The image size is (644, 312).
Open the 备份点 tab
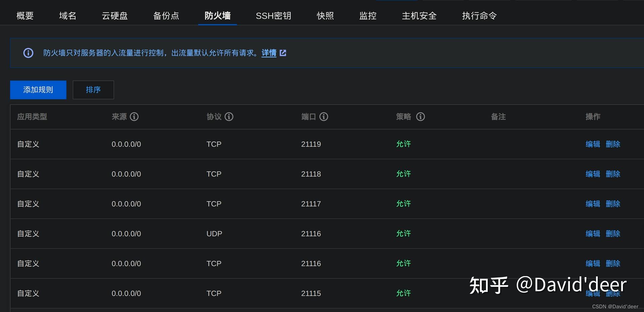coord(166,16)
